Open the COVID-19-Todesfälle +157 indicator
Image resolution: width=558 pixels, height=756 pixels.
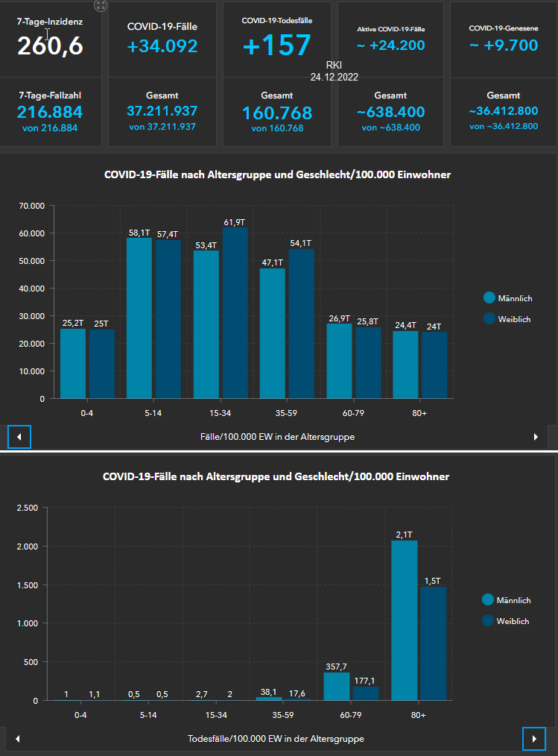[276, 45]
